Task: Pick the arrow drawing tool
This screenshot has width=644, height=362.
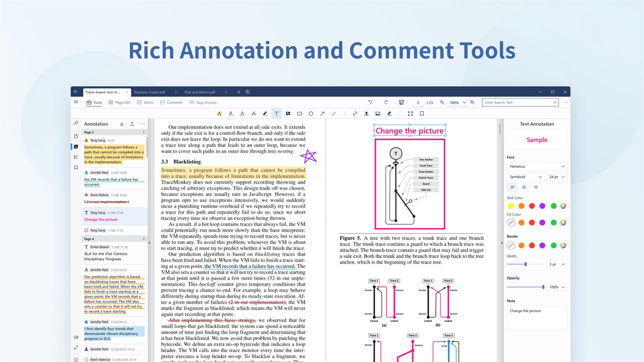Action: pos(322,114)
